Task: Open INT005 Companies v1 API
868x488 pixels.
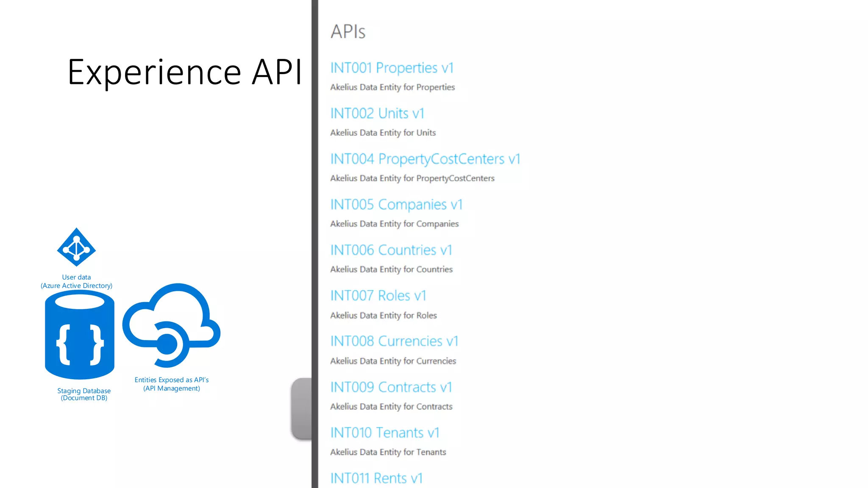Action: point(396,205)
